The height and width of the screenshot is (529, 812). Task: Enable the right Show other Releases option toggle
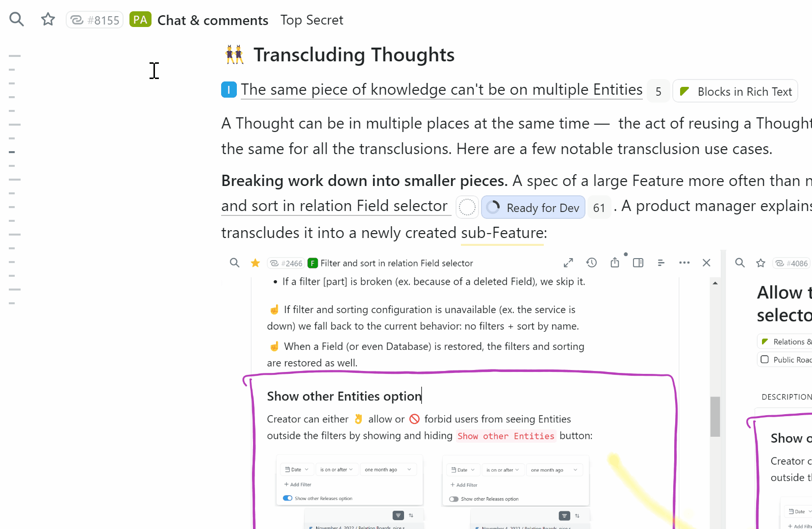point(453,499)
